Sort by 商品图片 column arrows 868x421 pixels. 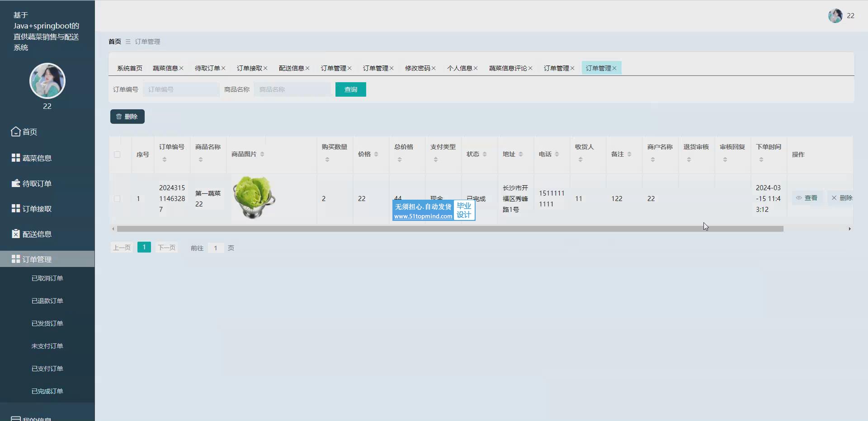click(x=262, y=154)
